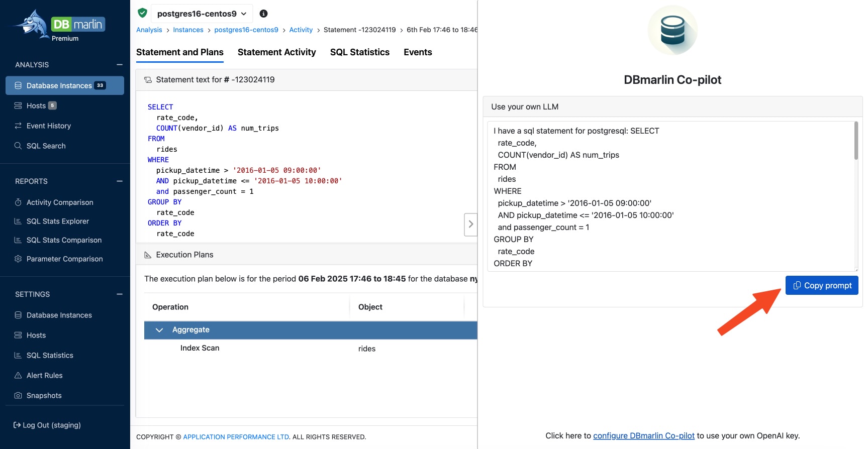868x449 pixels.
Task: Click the green shield status icon
Action: 142,13
